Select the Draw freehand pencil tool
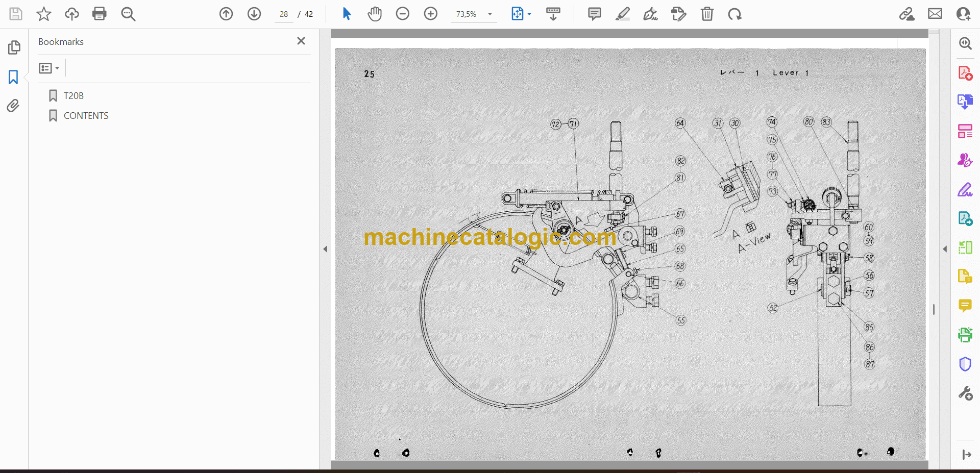 click(x=651, y=14)
